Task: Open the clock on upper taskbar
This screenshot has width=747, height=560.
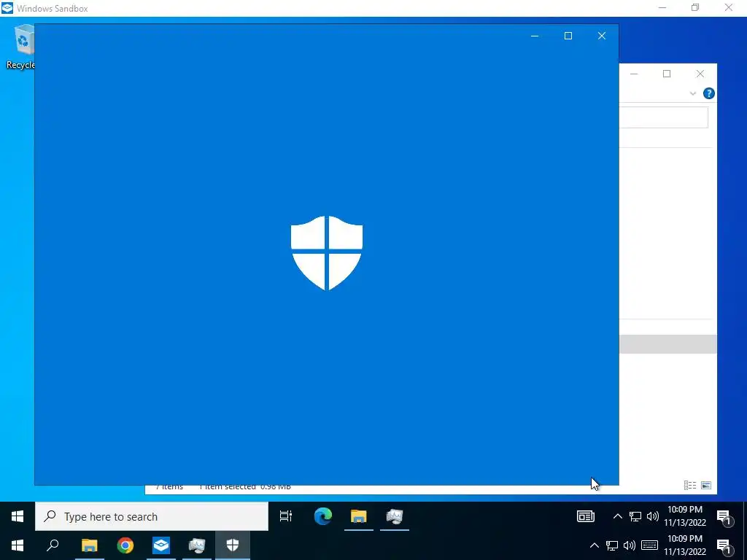Action: tap(685, 516)
